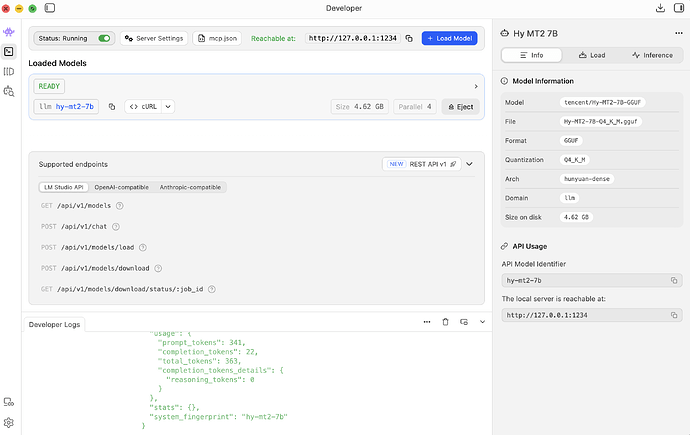Select the Inference tab
690x435 pixels.
pos(653,55)
